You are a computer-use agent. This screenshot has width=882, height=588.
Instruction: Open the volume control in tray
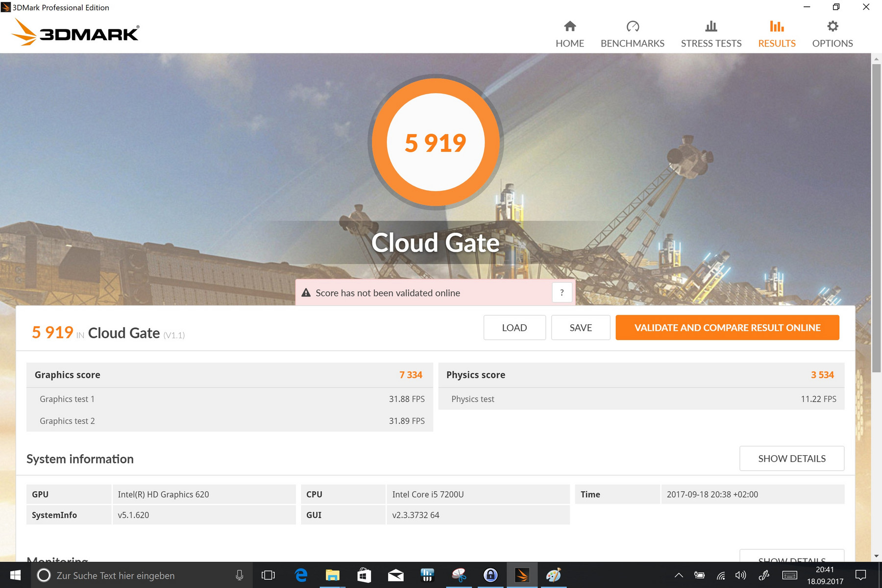[x=740, y=575]
